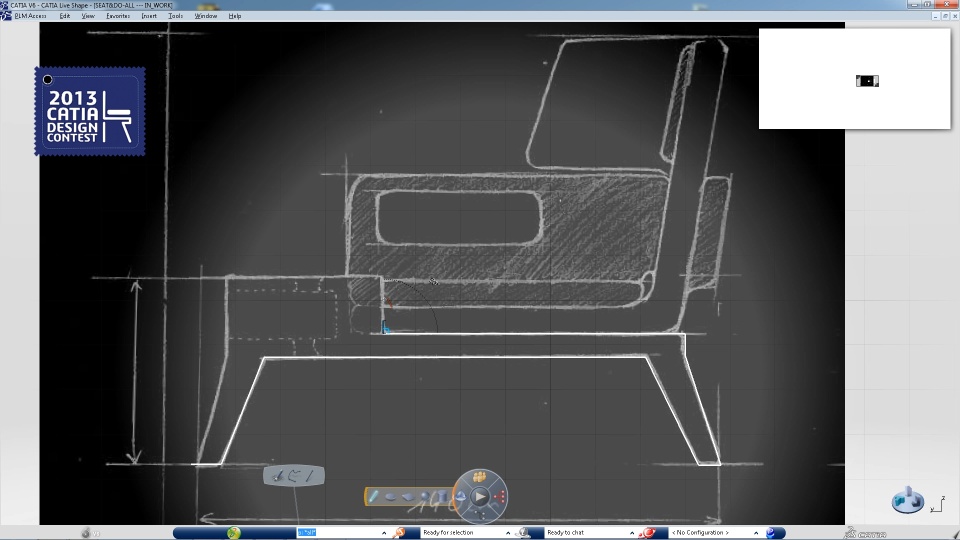Viewport: 960px width, 540px height.
Task: Expand the Ready to chat dropdown
Action: coord(632,533)
